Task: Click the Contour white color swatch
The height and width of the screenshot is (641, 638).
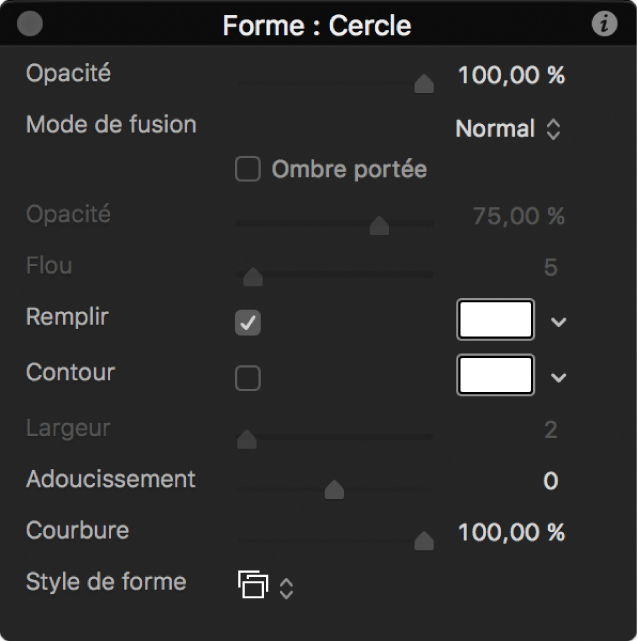Action: [x=496, y=375]
